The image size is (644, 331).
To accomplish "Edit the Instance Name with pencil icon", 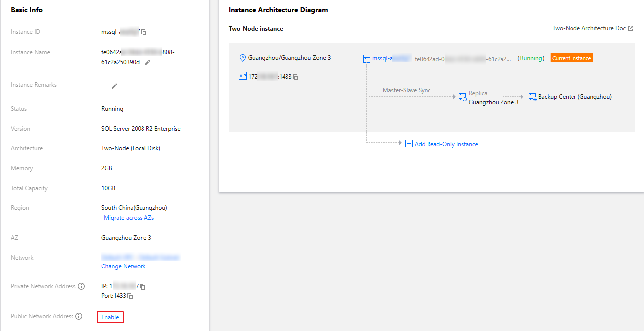I will click(x=147, y=63).
